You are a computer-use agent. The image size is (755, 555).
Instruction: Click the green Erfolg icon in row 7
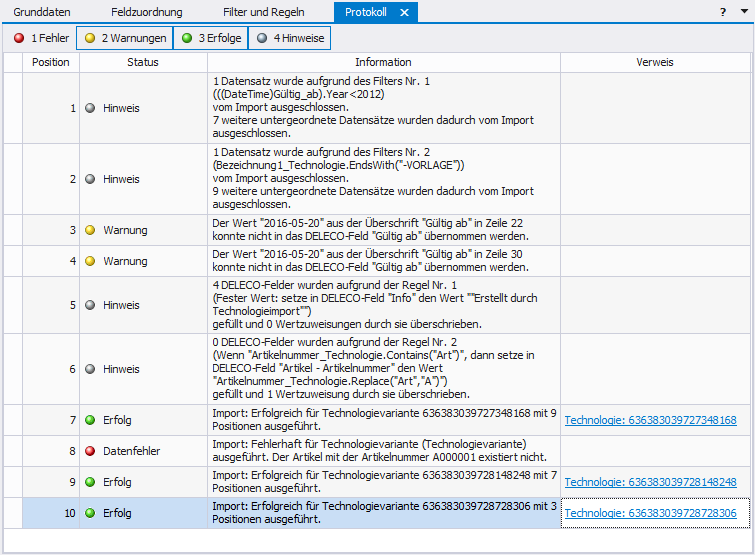pos(90,420)
